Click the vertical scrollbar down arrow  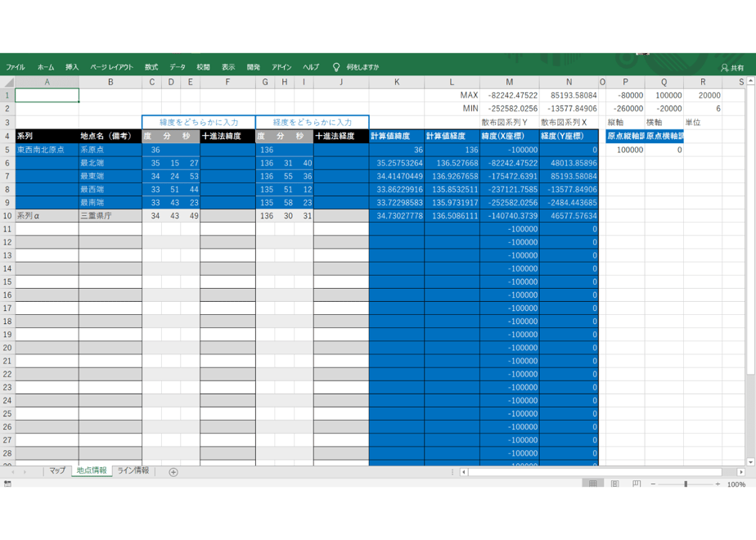coord(751,462)
